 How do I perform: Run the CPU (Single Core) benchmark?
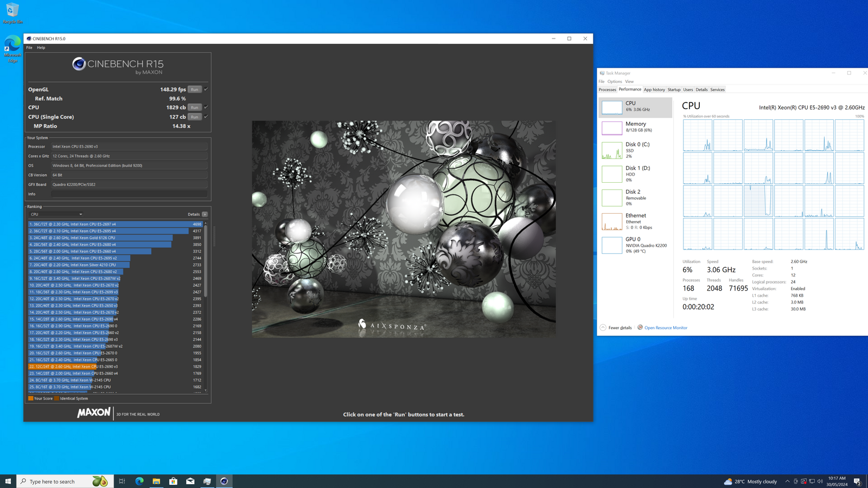coord(195,117)
